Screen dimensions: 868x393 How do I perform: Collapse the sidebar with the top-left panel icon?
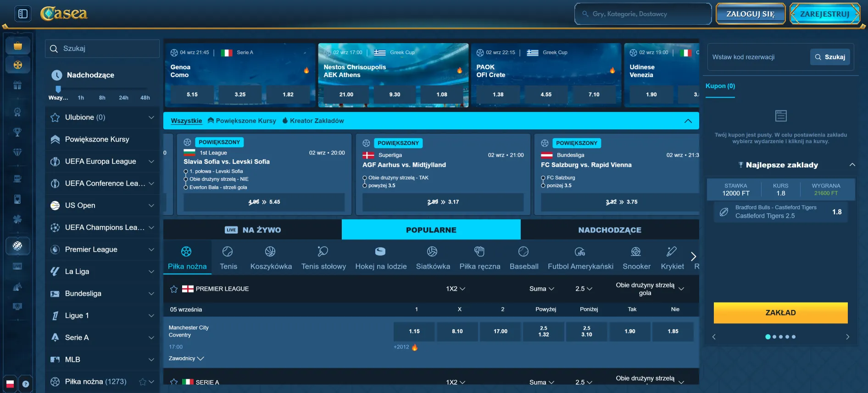coord(23,14)
